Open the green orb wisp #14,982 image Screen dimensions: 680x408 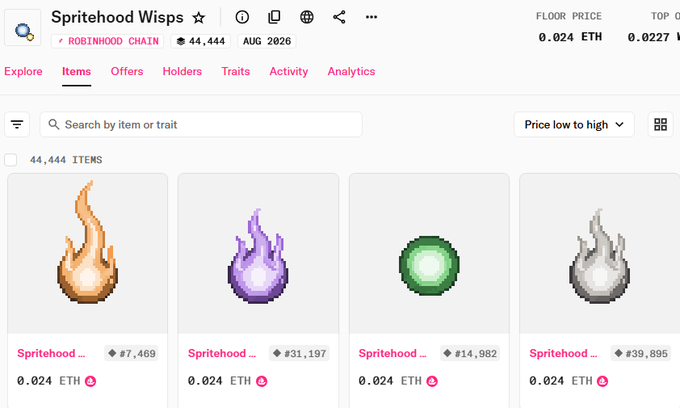[429, 254]
